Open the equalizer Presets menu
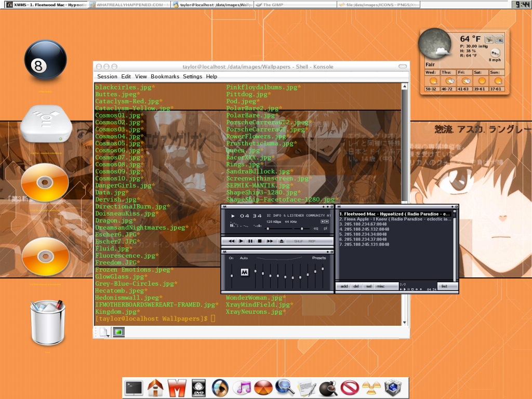The height and width of the screenshot is (399, 532). point(318,258)
